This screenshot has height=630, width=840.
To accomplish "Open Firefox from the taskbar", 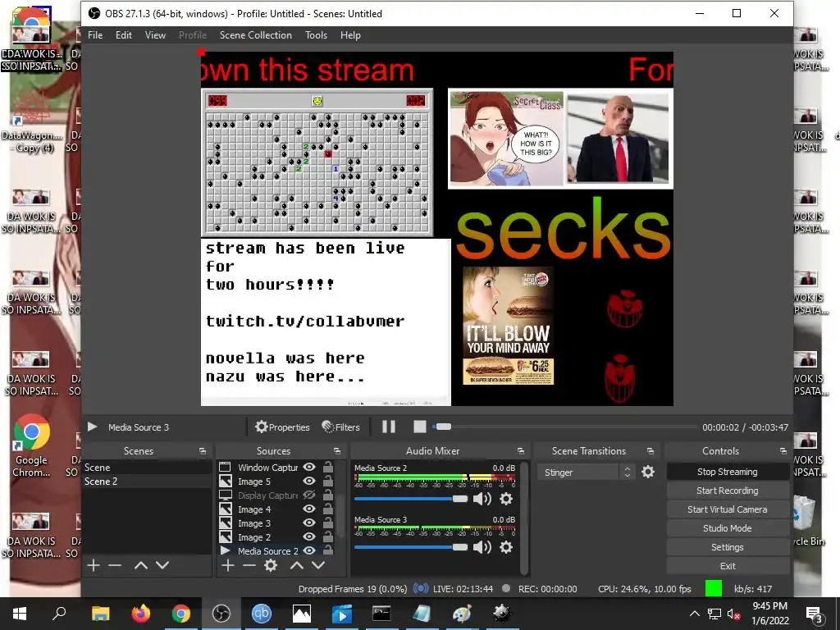I will coord(141,614).
